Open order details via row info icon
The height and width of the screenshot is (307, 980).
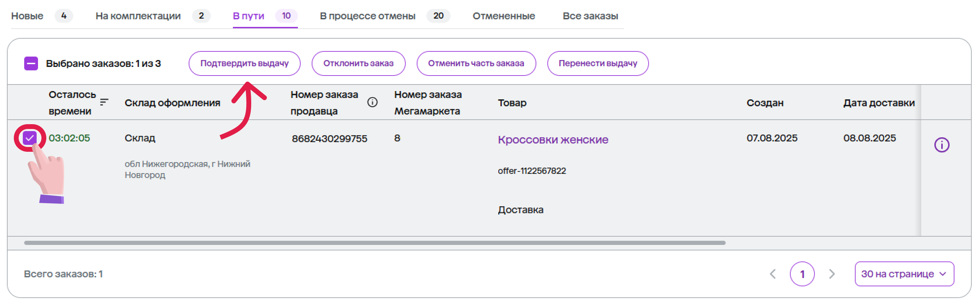coord(941,145)
